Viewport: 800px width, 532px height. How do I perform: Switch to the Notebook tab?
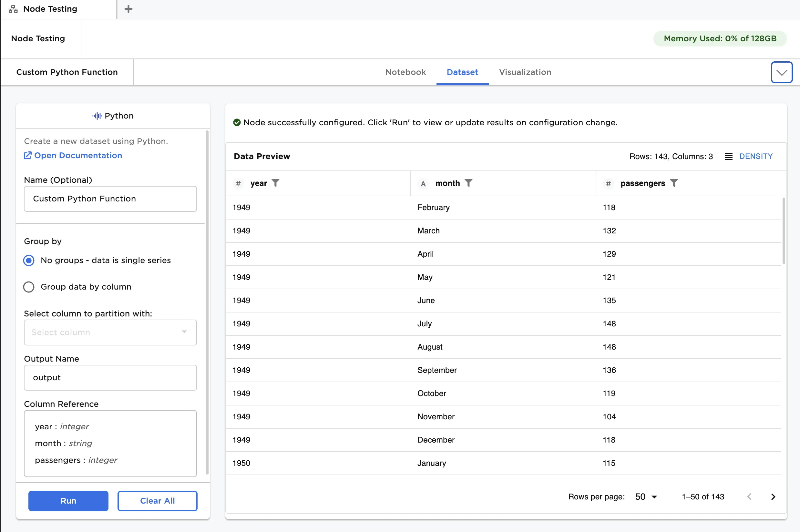tap(405, 72)
